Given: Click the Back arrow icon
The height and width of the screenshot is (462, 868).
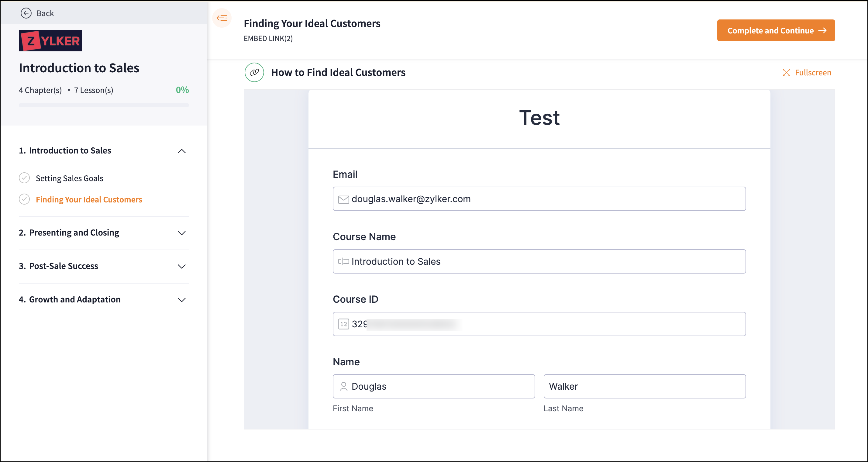Looking at the screenshot, I should click(26, 13).
